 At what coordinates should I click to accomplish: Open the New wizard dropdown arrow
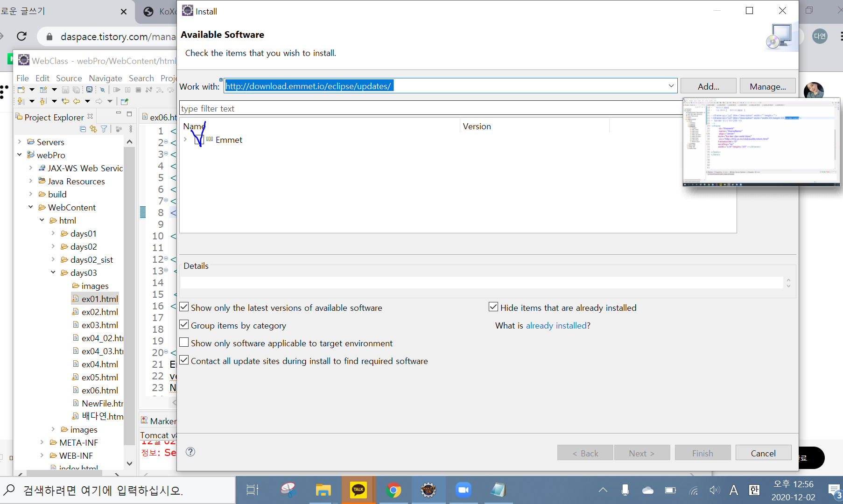pyautogui.click(x=32, y=90)
